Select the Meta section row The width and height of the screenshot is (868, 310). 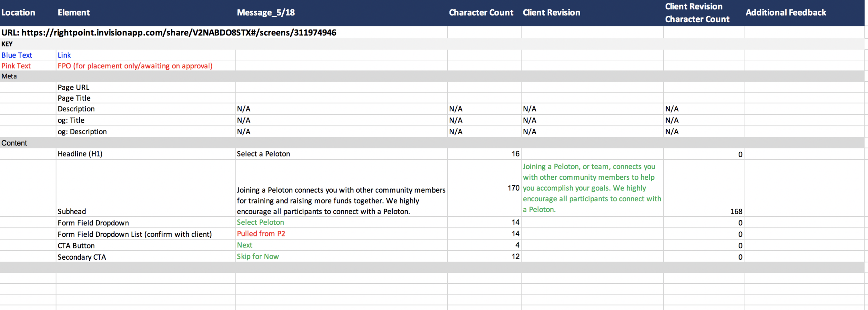tap(432, 76)
